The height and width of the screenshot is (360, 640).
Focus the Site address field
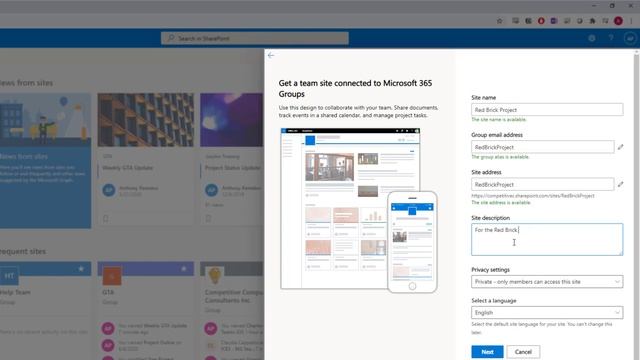point(542,184)
